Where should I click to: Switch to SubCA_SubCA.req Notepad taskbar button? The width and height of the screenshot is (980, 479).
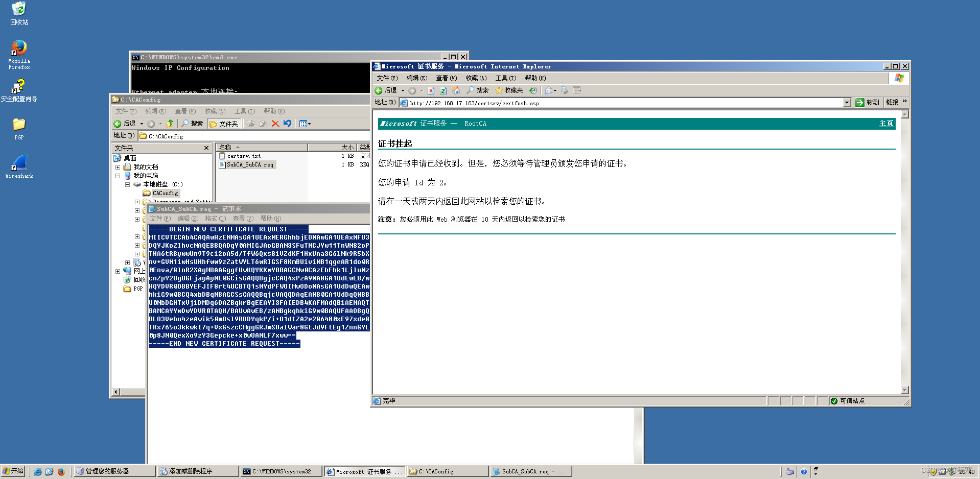coord(530,471)
